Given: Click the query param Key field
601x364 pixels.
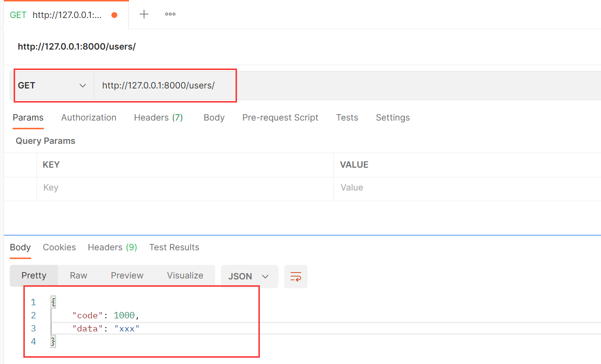Looking at the screenshot, I should tap(185, 188).
